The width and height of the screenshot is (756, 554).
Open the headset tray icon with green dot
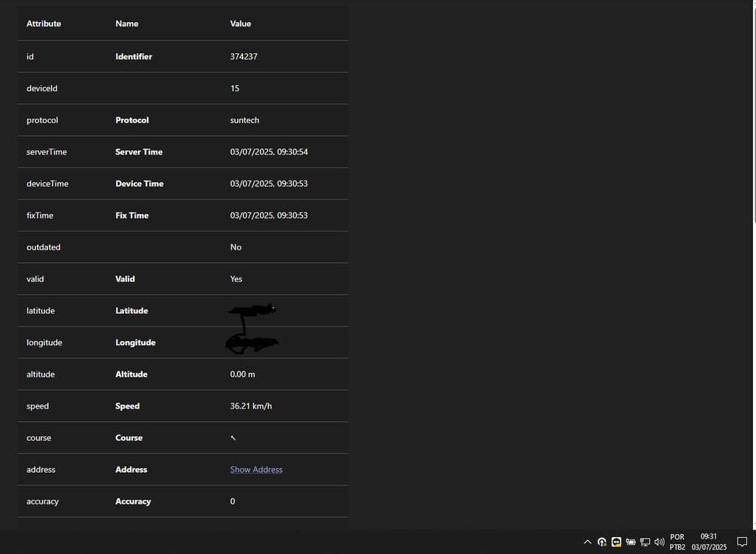[602, 542]
